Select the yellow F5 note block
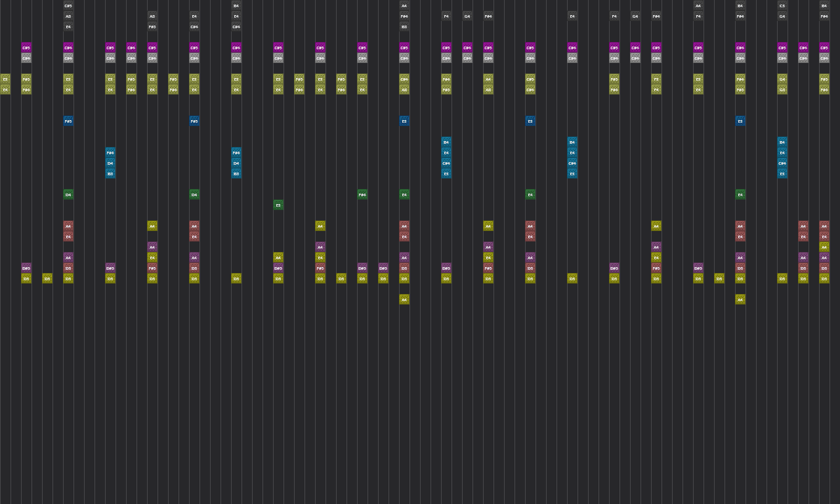Screen dimensions: 840x504 point(656,79)
